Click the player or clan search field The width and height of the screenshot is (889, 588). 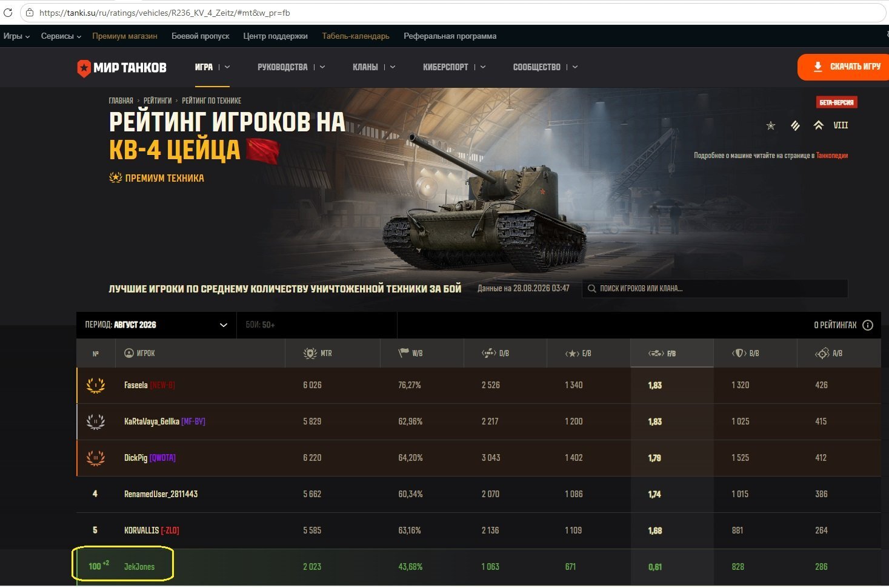point(715,288)
